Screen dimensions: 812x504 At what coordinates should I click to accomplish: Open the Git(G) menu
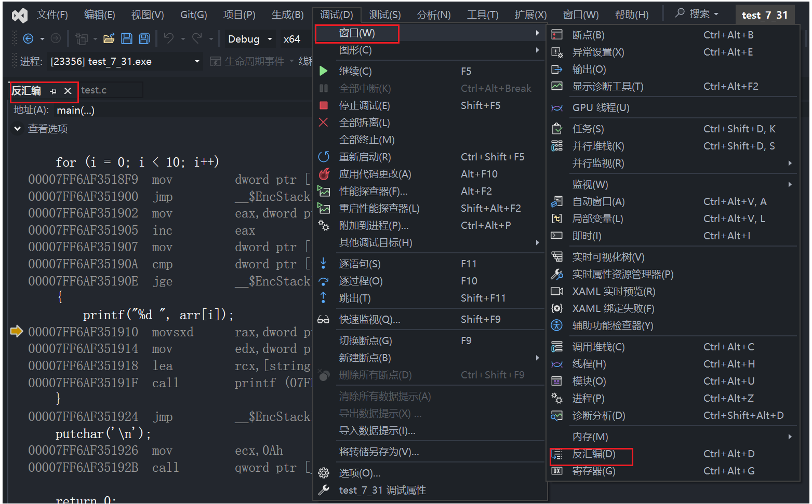193,15
